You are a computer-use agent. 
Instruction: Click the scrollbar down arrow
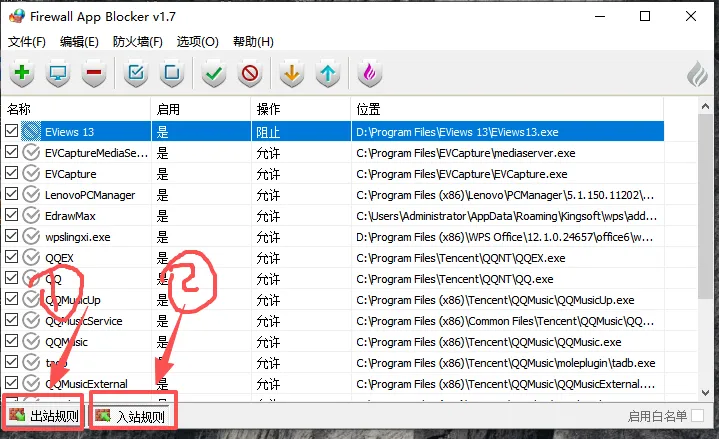pyautogui.click(x=705, y=393)
